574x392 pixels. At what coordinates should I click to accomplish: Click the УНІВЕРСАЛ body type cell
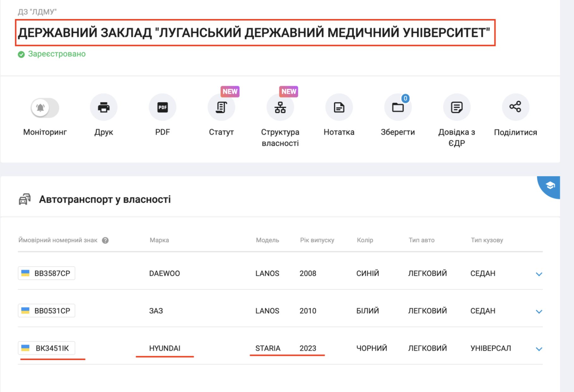pos(491,348)
